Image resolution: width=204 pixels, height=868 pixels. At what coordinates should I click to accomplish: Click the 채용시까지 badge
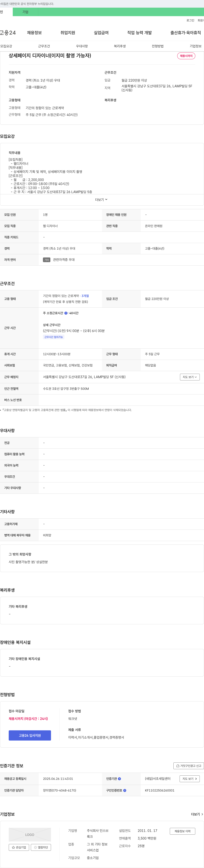coord(186,56)
